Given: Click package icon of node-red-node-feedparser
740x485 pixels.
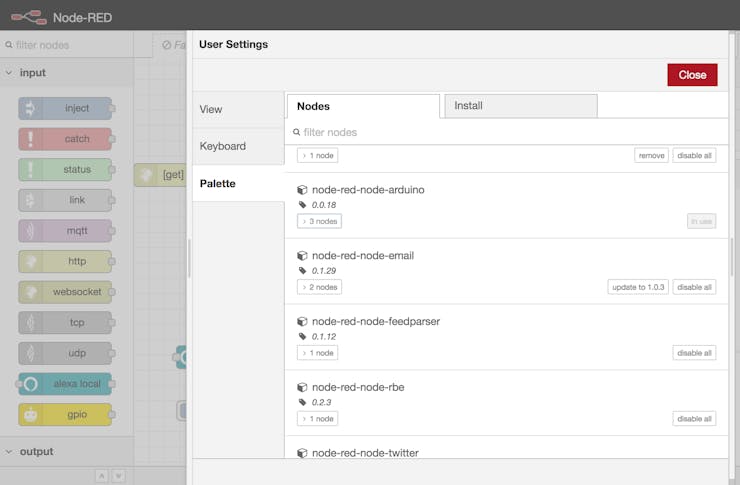Looking at the screenshot, I should click(302, 321).
